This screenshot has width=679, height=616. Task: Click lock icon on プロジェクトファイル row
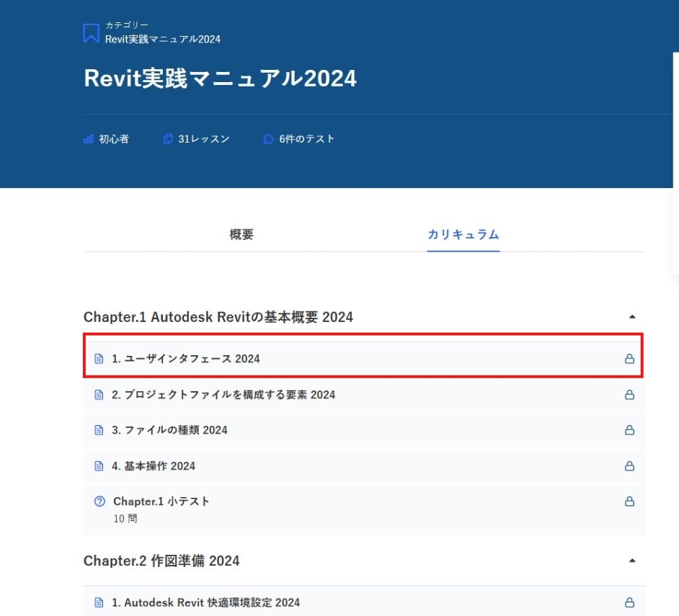tap(630, 394)
